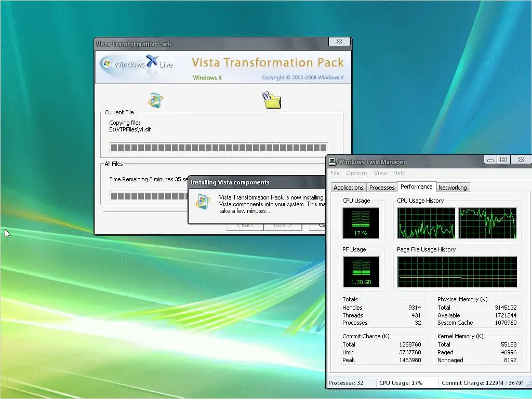Click the Nonpaged value 8192

click(510, 361)
